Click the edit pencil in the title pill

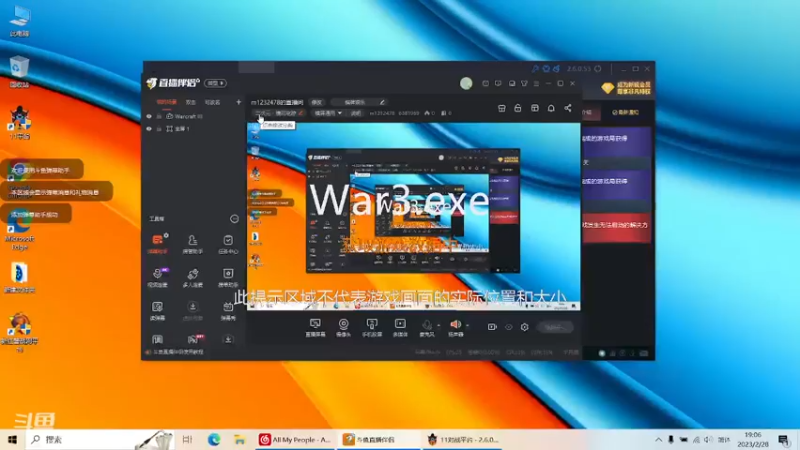[382, 102]
